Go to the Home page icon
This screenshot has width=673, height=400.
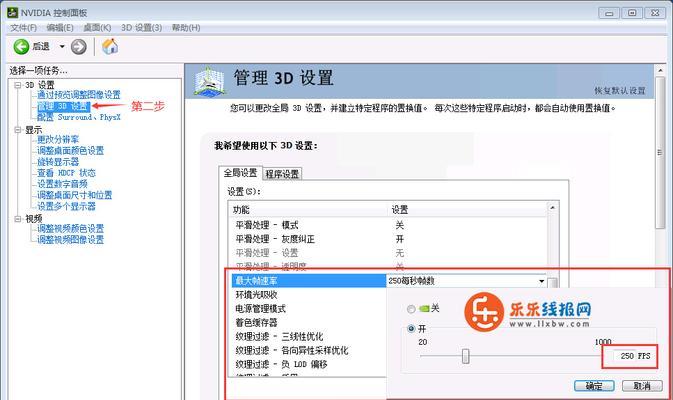pos(110,46)
